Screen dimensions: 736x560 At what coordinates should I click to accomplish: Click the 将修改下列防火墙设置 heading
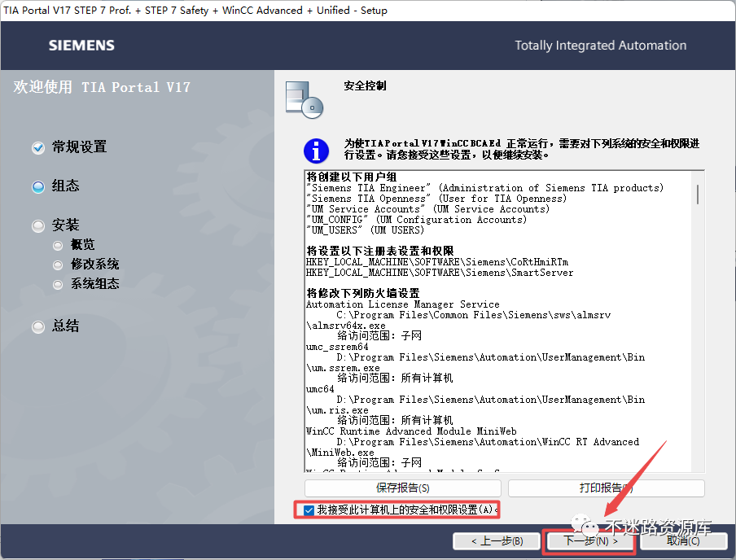point(363,293)
